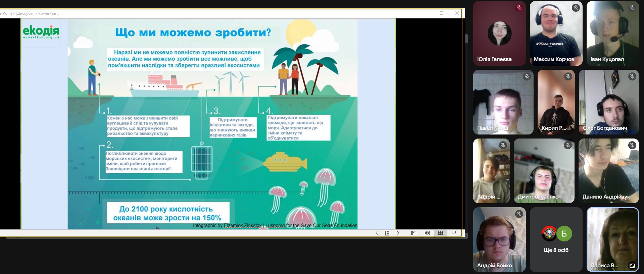Click muted mic icon on Іван Куцопал
The height and width of the screenshot is (274, 644).
(x=632, y=8)
